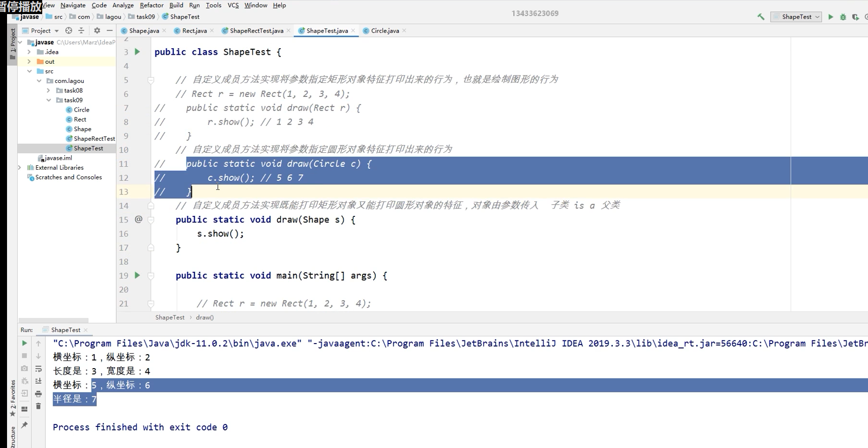Open the Build menu
The image size is (868, 448).
176,5
